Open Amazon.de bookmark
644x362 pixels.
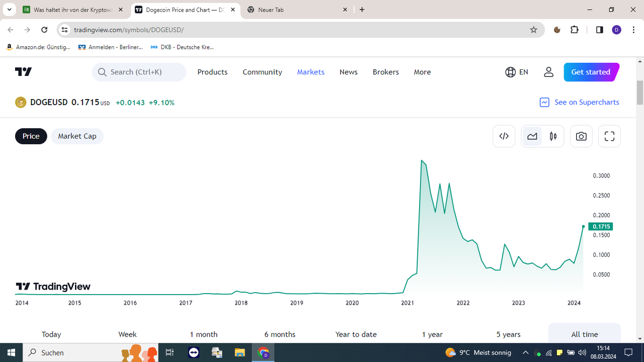click(x=38, y=47)
